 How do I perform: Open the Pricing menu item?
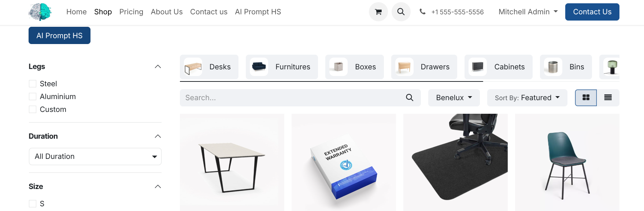[131, 12]
